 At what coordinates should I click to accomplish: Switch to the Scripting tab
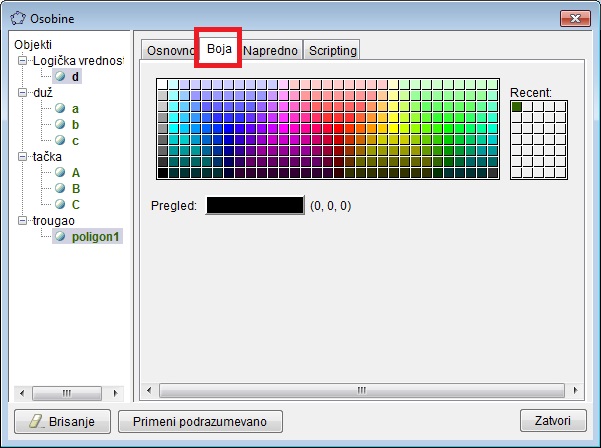point(332,50)
